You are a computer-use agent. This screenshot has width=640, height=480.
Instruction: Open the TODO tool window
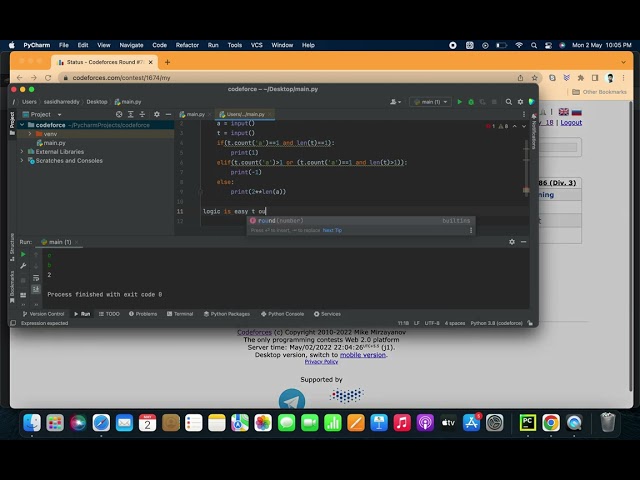109,314
